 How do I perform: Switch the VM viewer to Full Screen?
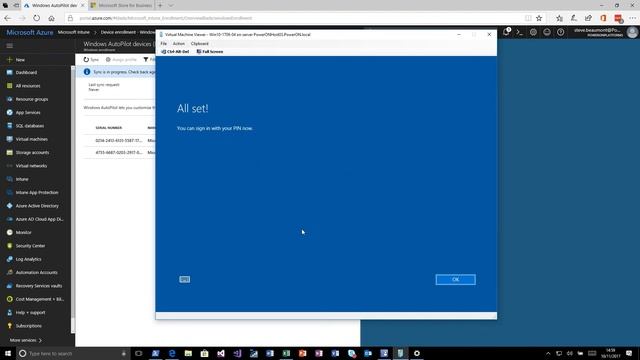[x=210, y=52]
